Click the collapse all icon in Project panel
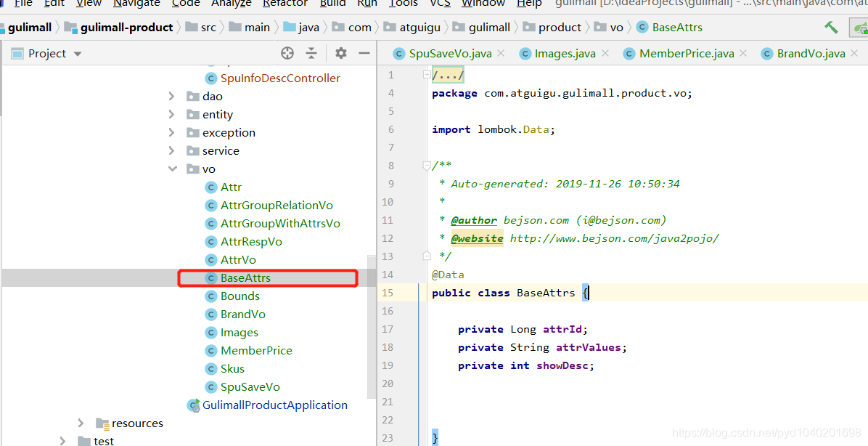 311,53
